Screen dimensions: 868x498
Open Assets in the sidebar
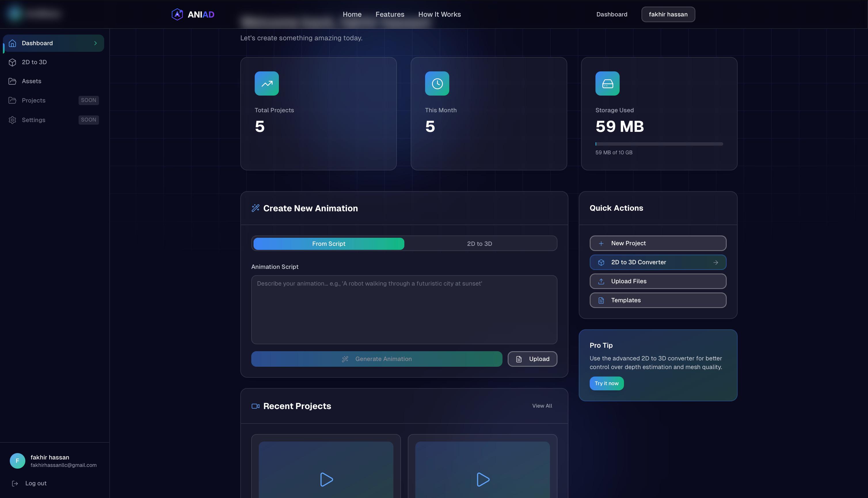pyautogui.click(x=53, y=81)
